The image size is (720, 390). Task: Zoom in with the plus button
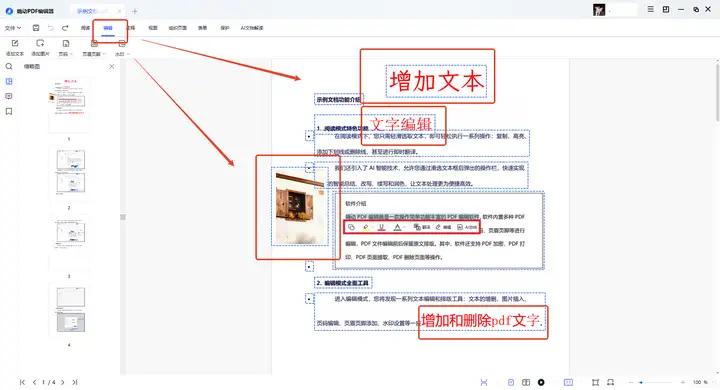(683, 382)
